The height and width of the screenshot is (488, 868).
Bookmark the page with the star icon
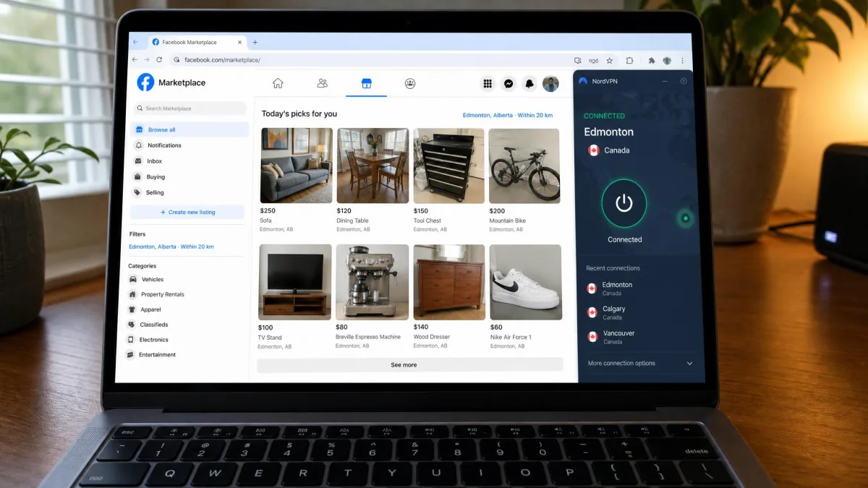[x=610, y=61]
